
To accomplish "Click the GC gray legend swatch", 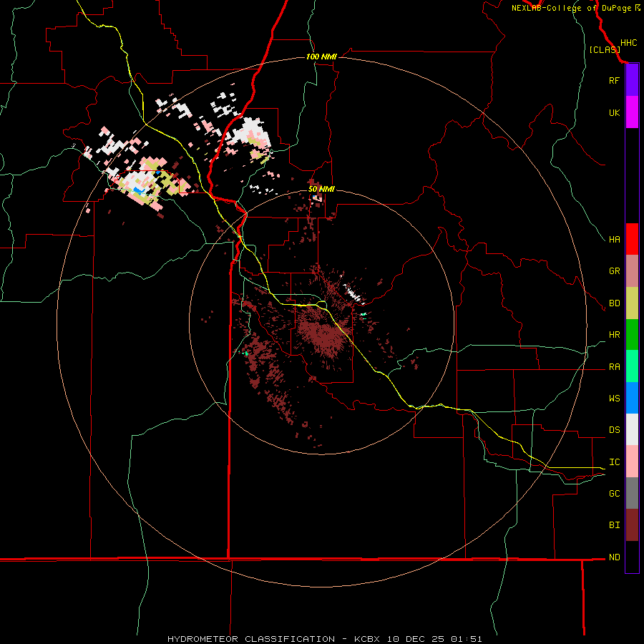I will (632, 493).
